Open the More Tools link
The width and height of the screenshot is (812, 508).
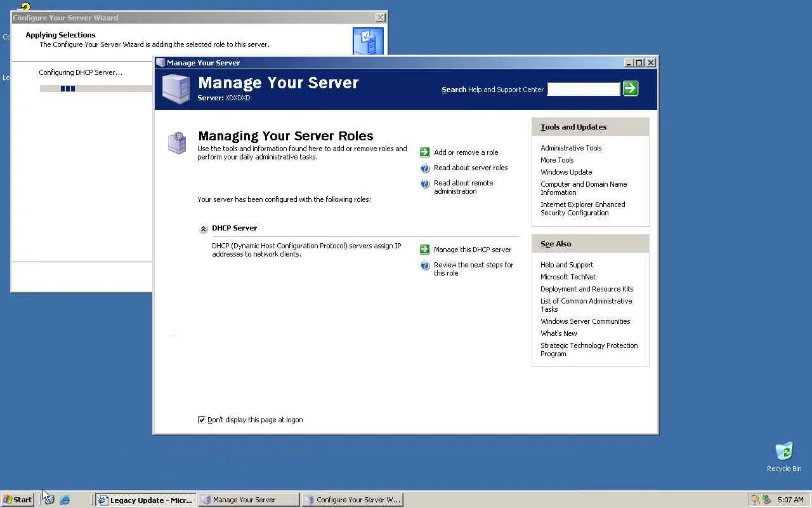557,160
